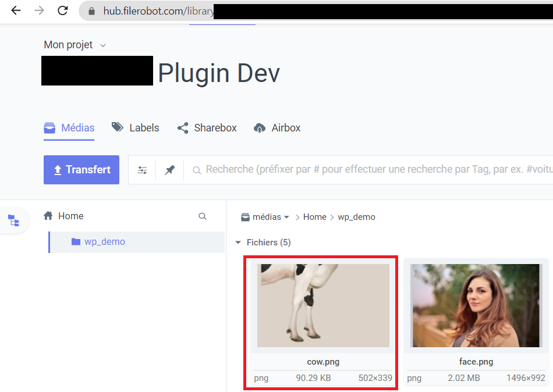
Task: Click wp_demo in the breadcrumb
Action: coord(357,217)
